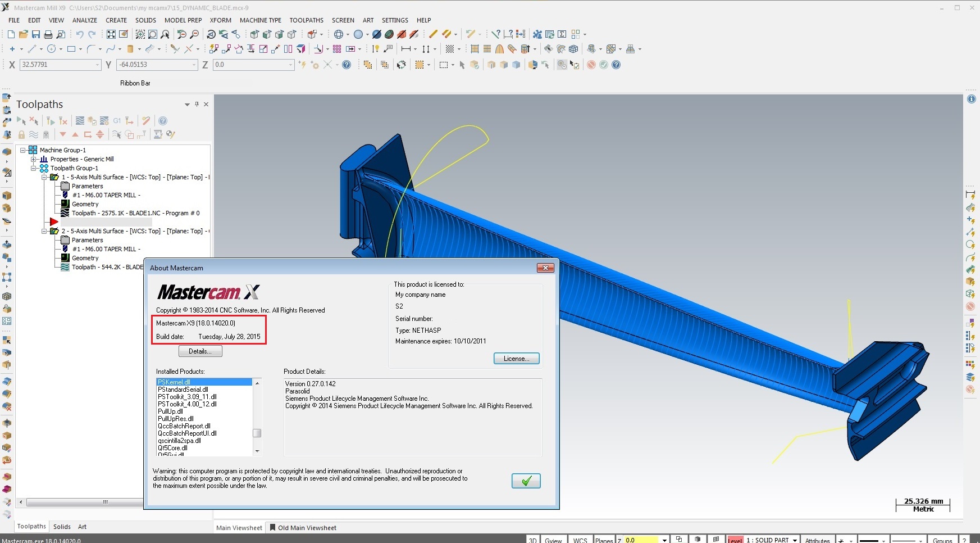Move the insert arrow up one item
Screen dimensions: 980x543
click(75, 134)
